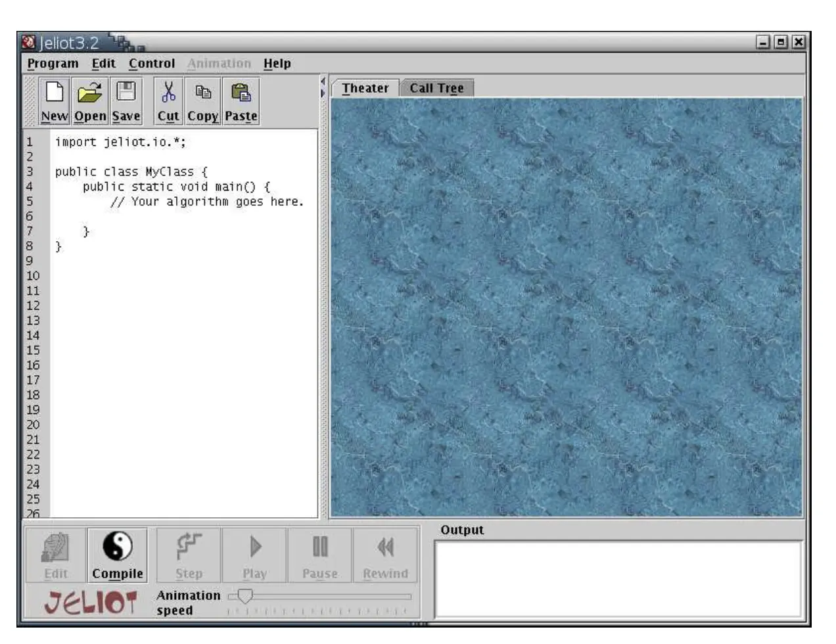Click inside the Output text area

tap(618, 578)
